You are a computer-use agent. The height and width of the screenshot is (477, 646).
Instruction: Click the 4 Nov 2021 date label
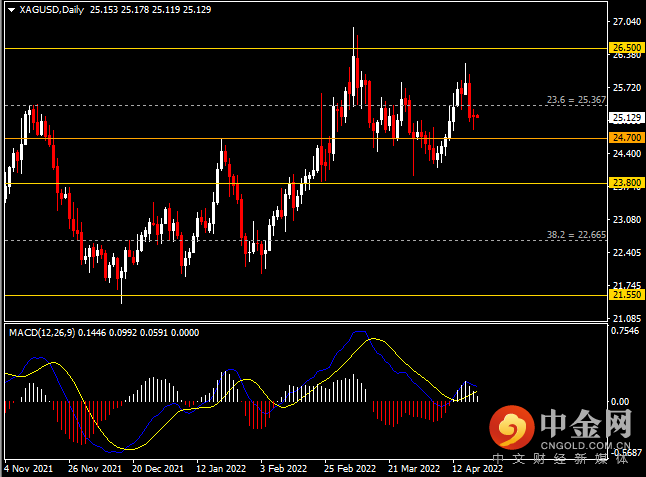28,469
